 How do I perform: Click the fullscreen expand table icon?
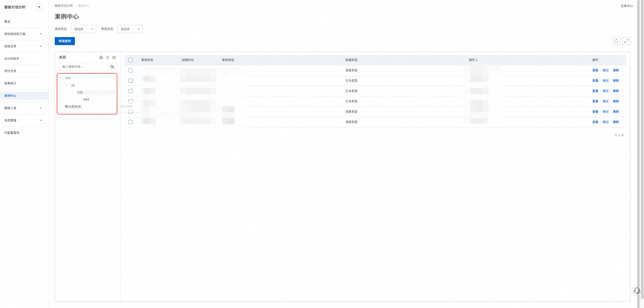pos(626,41)
